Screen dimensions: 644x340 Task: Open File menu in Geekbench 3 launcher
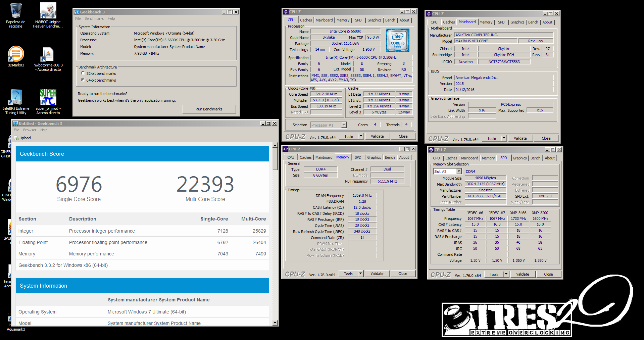[78, 18]
